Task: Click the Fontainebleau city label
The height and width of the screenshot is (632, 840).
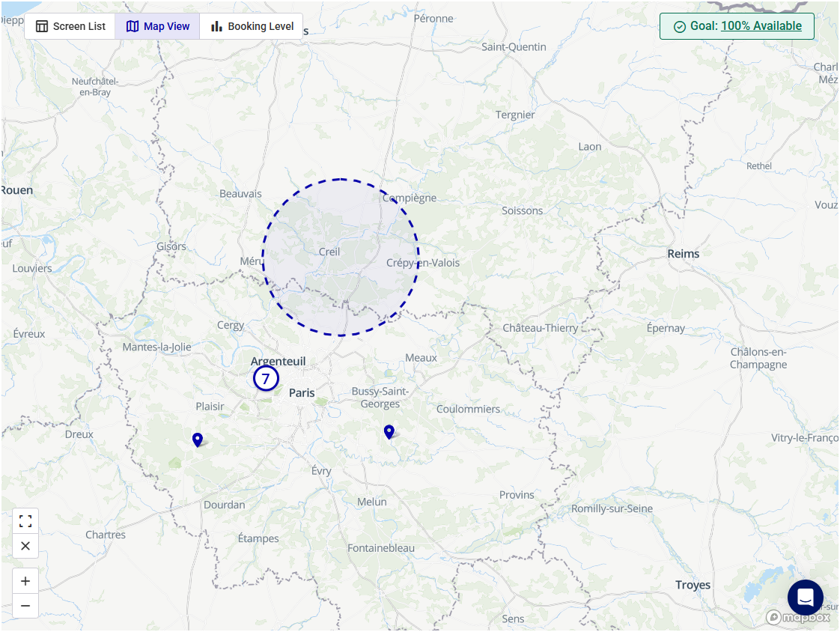Action: (x=380, y=548)
